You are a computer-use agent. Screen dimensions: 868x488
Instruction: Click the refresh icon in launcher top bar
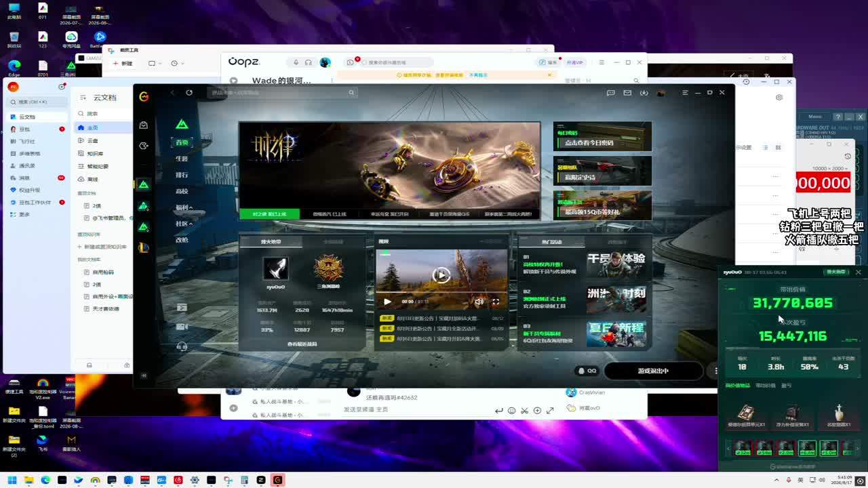click(x=189, y=93)
